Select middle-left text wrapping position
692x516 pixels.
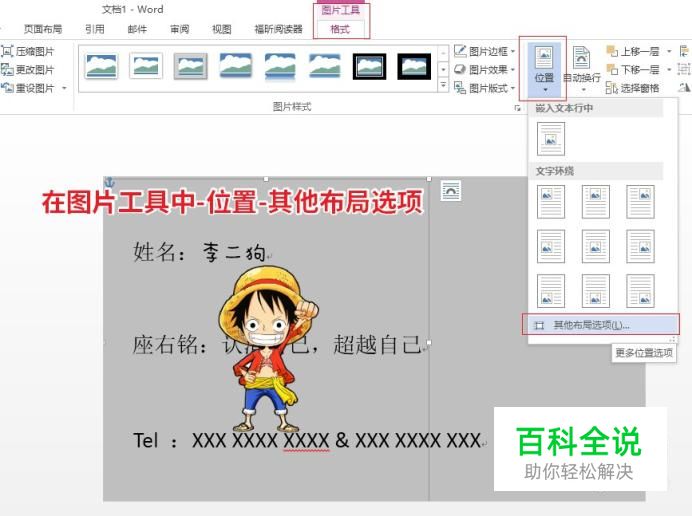pos(551,246)
